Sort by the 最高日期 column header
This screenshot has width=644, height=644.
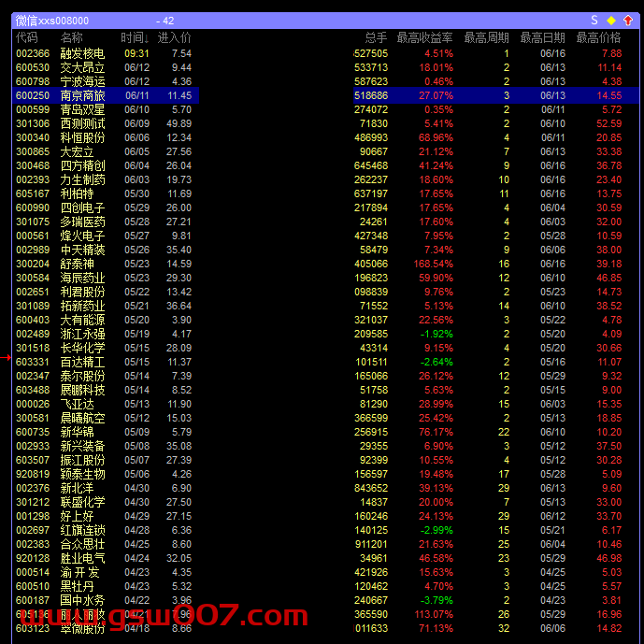point(542,37)
